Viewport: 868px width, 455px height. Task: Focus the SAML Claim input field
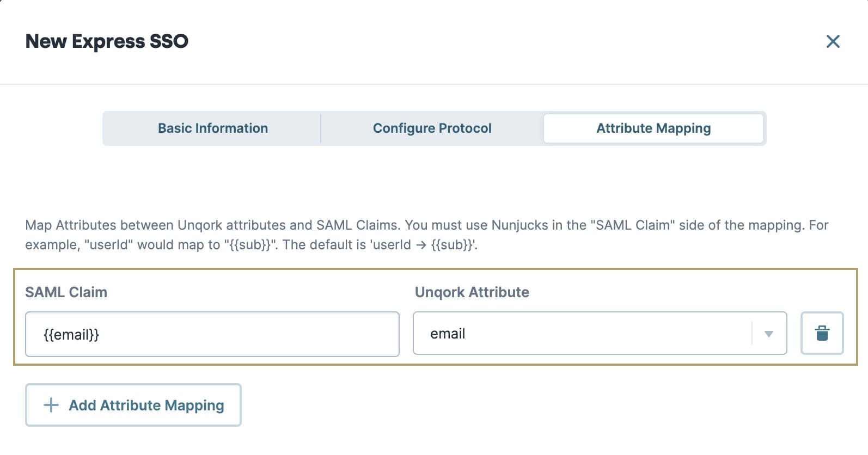pos(212,334)
